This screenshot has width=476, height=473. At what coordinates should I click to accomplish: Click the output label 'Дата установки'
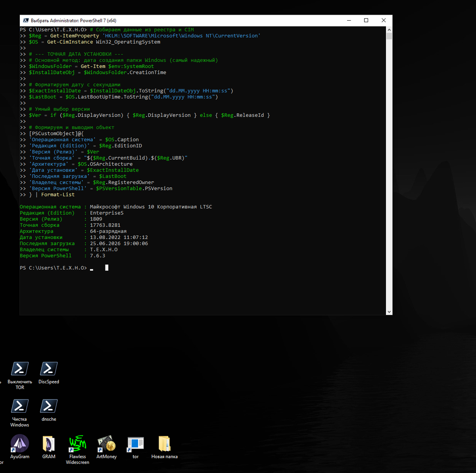(41, 237)
